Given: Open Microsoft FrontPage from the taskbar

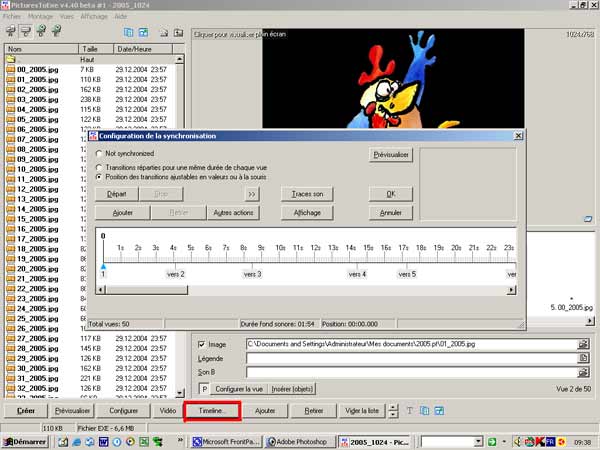Looking at the screenshot, I should 227,442.
